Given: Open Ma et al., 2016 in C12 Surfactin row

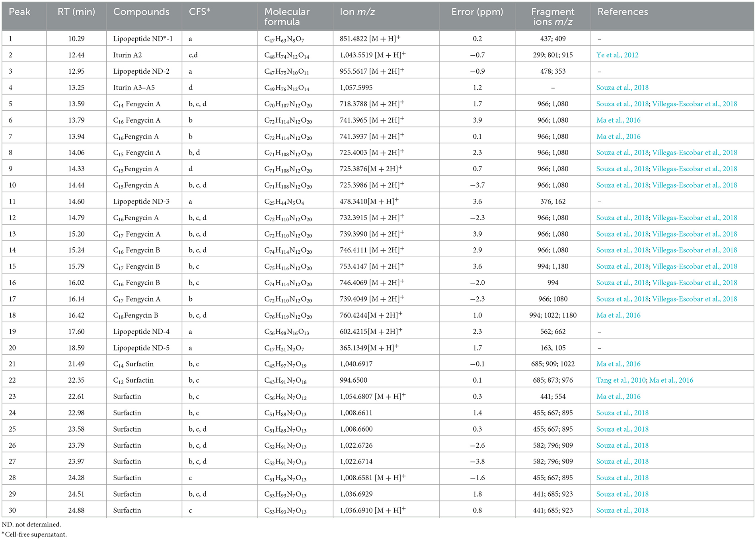Looking at the screenshot, I should pos(671,380).
